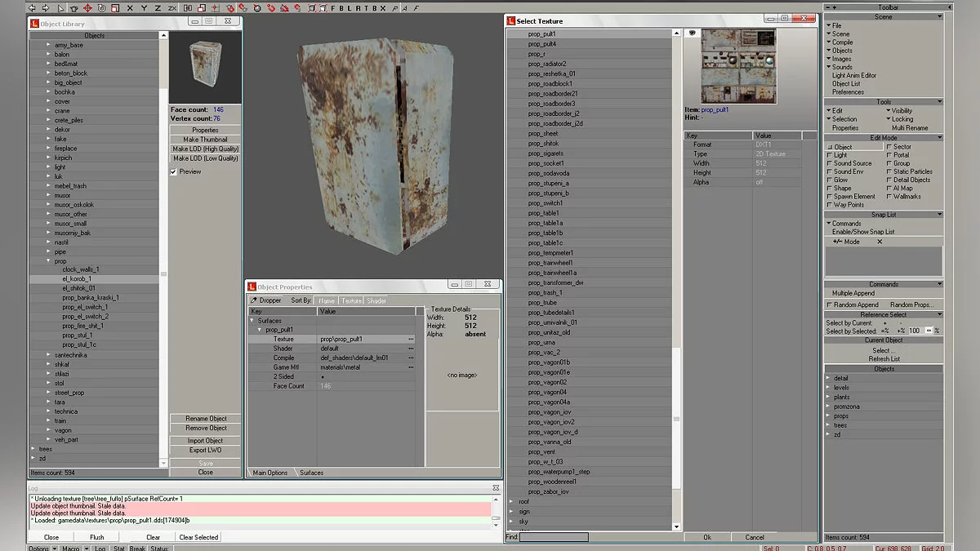Switch to Front view with F icon

[x=333, y=7]
